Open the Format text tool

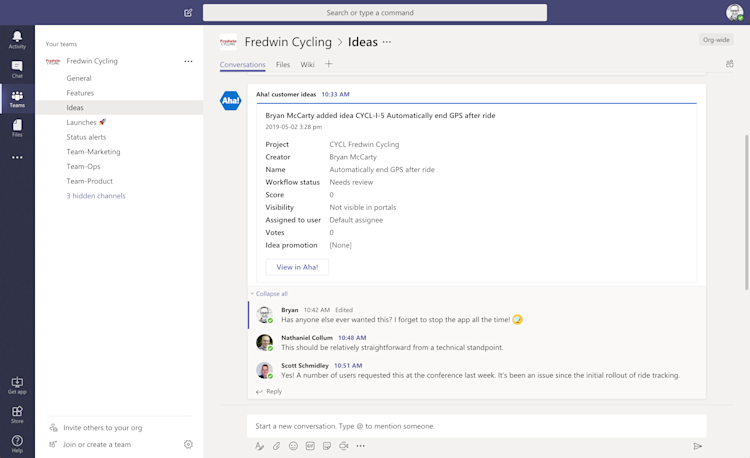[259, 446]
